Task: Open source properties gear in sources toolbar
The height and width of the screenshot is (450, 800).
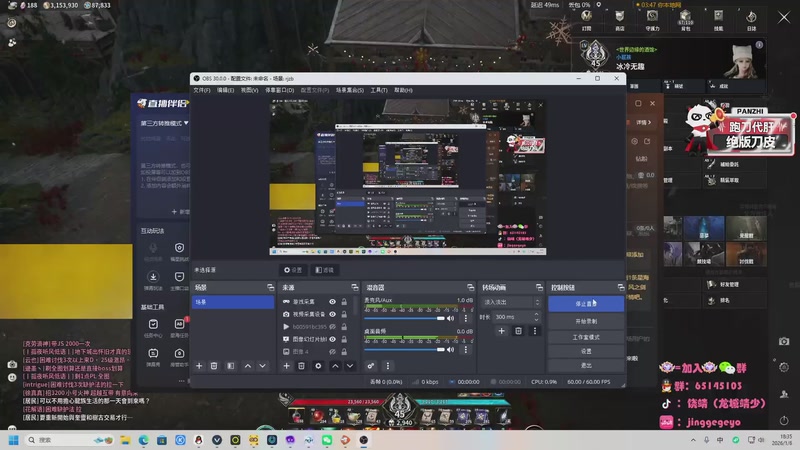Action: 318,366
